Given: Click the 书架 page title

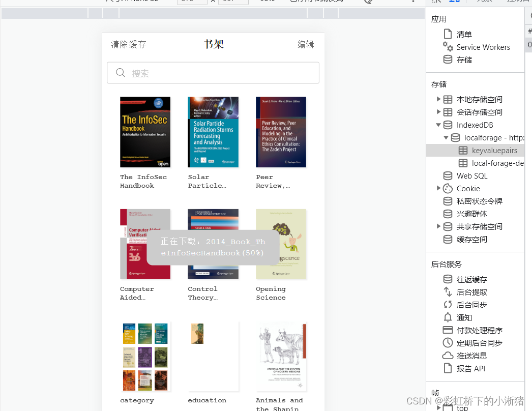Looking at the screenshot, I should click(x=214, y=44).
